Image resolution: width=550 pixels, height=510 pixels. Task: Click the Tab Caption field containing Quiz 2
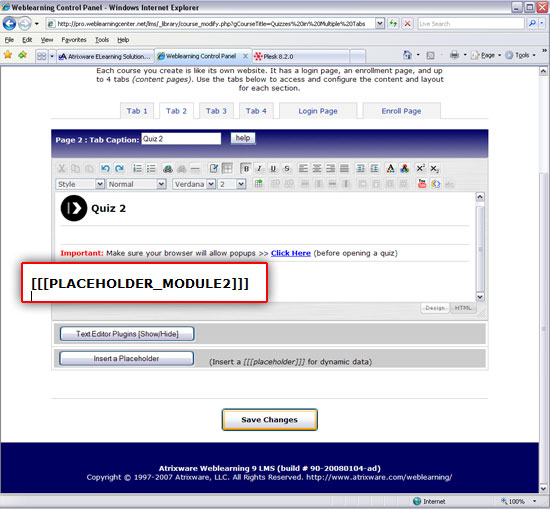click(x=181, y=139)
